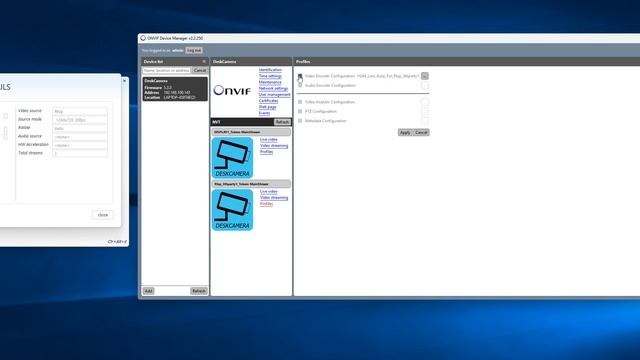This screenshot has width=640, height=360.
Task: Open the Identification link
Action: tap(270, 70)
